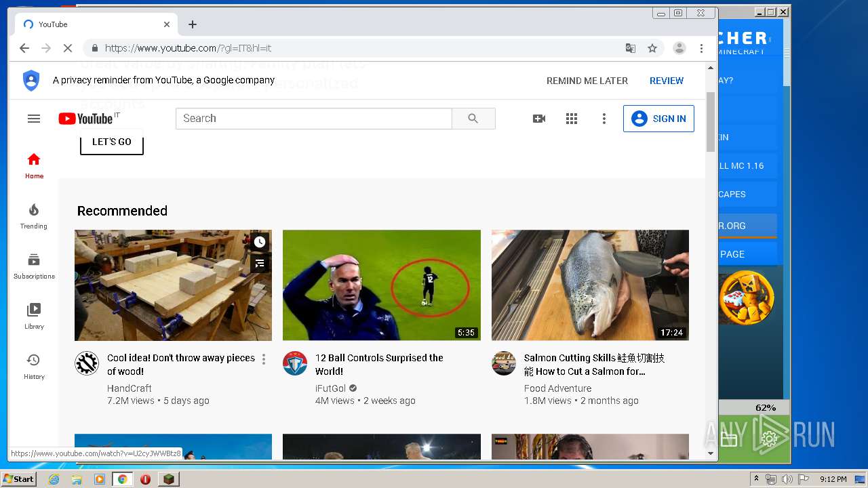868x488 pixels.
Task: Open '12 Ball Controls Surprised the World!' title
Action: click(379, 365)
